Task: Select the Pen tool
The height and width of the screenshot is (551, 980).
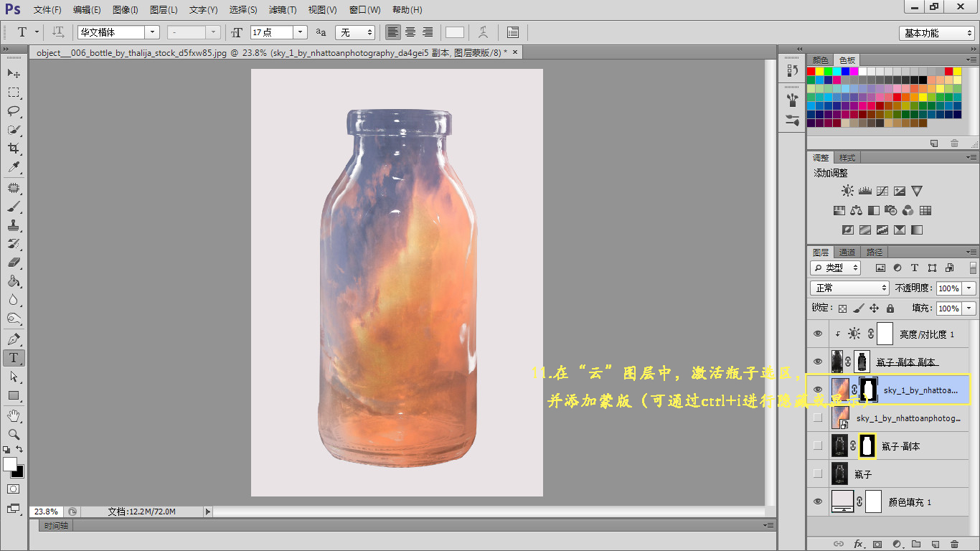Action: [14, 339]
